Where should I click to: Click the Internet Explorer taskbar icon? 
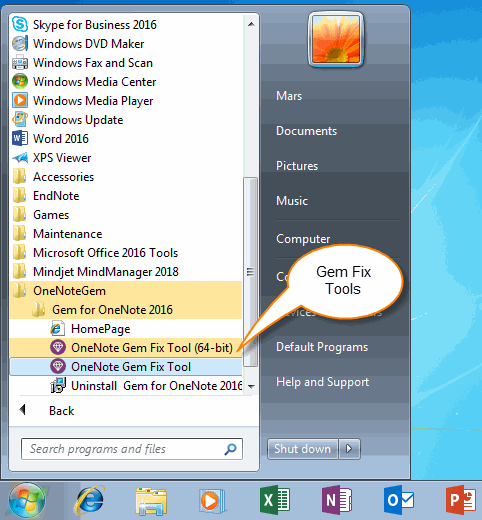[x=90, y=500]
